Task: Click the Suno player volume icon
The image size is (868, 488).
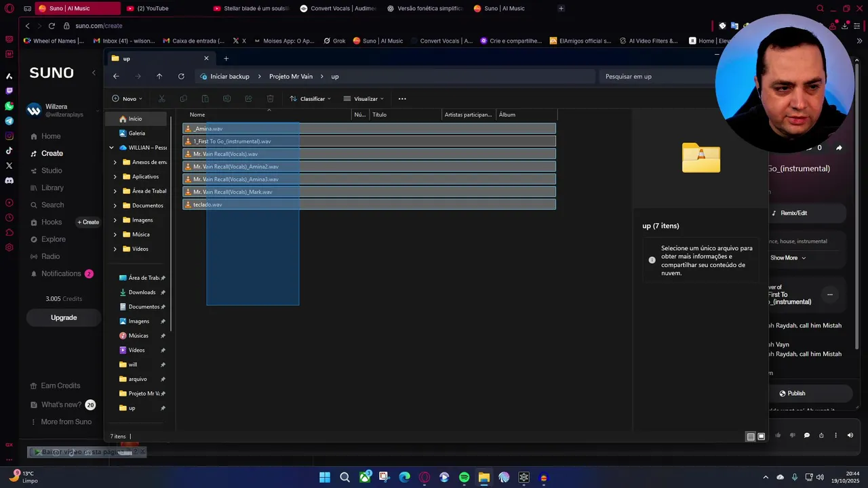Action: 850,435
